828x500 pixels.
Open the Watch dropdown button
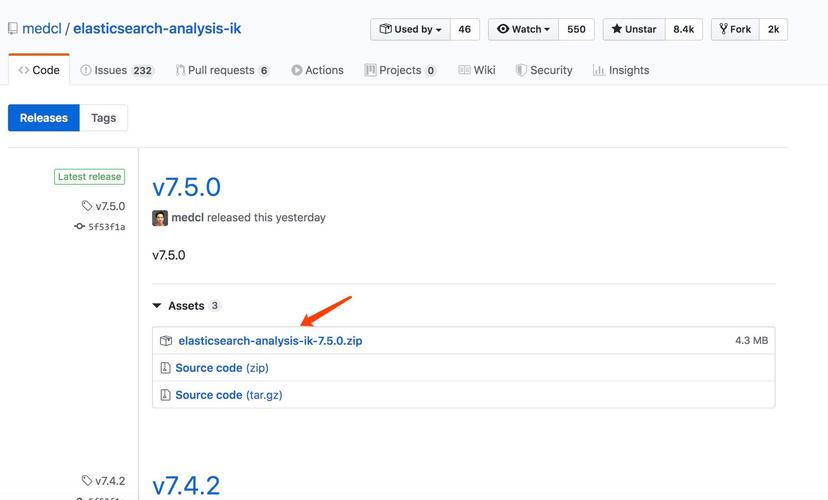tap(523, 30)
